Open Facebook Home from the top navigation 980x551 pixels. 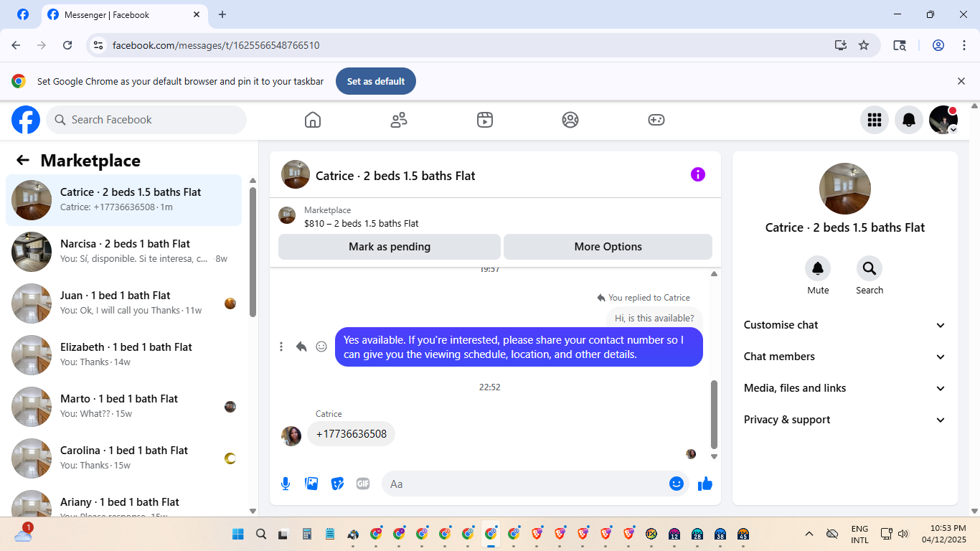click(313, 120)
